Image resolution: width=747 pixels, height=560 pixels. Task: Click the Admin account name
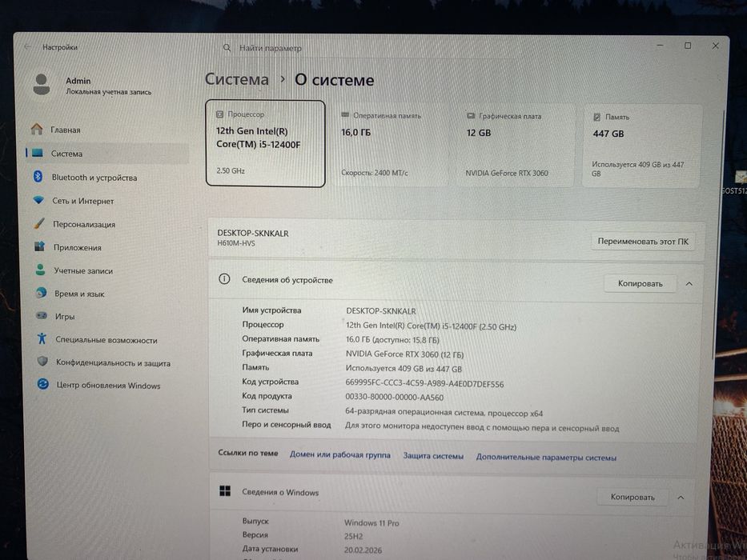pos(78,81)
